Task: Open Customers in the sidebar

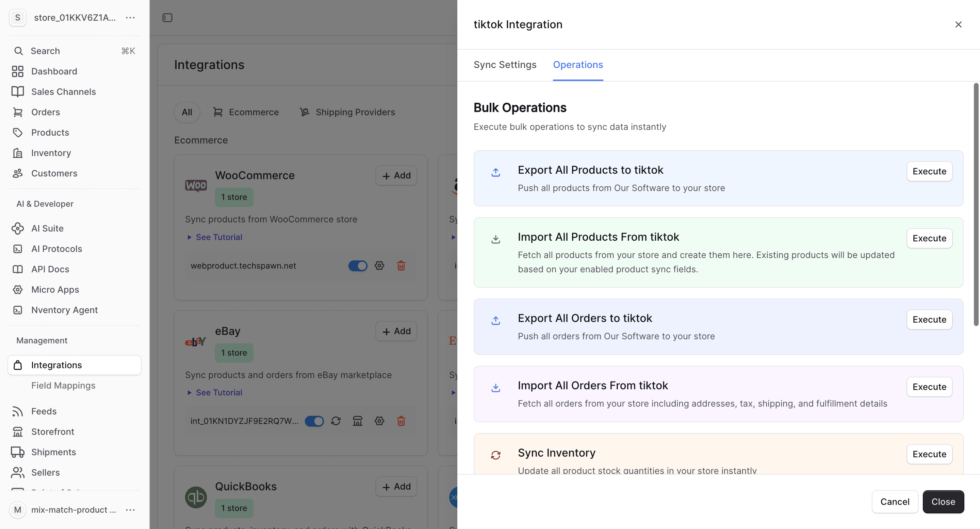Action: pyautogui.click(x=75, y=173)
